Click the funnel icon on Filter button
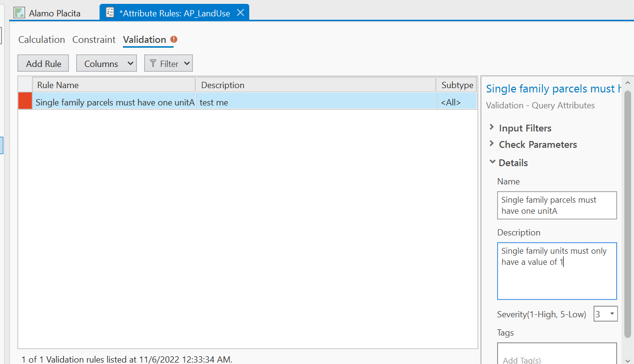 pyautogui.click(x=153, y=64)
